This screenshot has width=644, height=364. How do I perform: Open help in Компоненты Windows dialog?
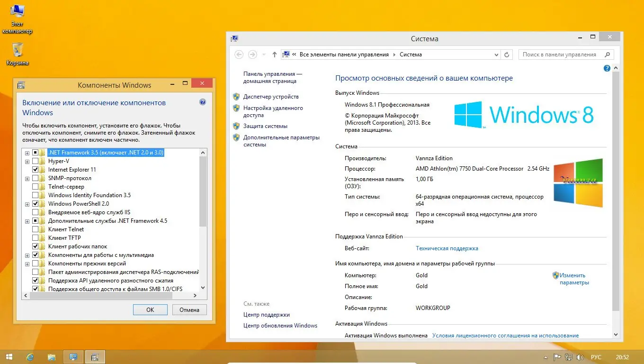[x=203, y=102]
